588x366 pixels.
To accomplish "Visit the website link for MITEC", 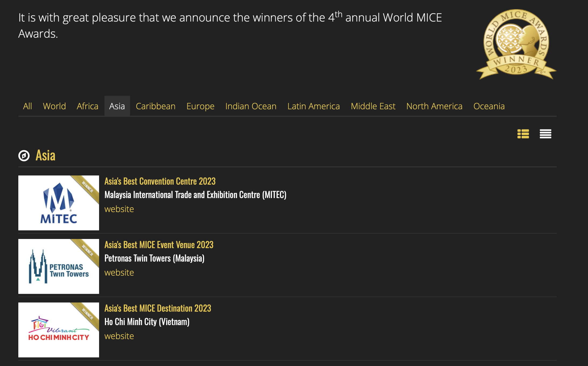I will click(119, 209).
